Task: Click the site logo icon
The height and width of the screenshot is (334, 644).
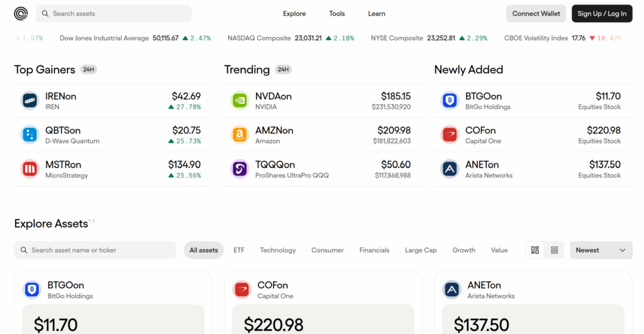Action: point(21,13)
